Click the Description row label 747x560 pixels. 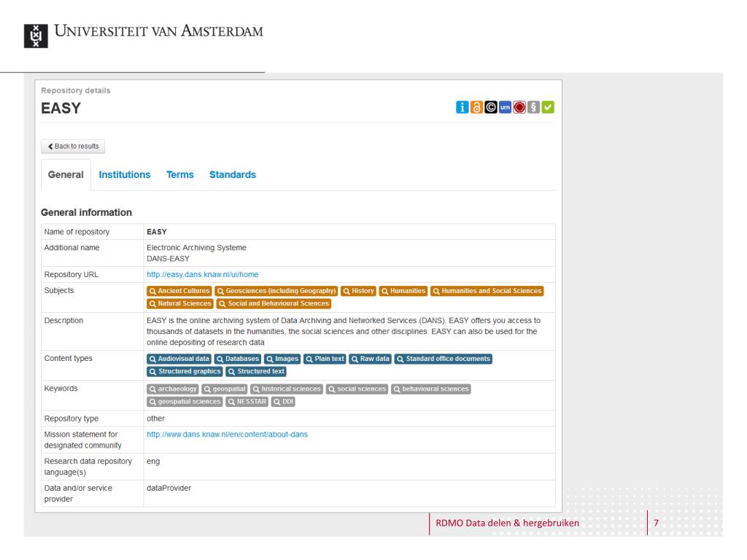click(63, 321)
